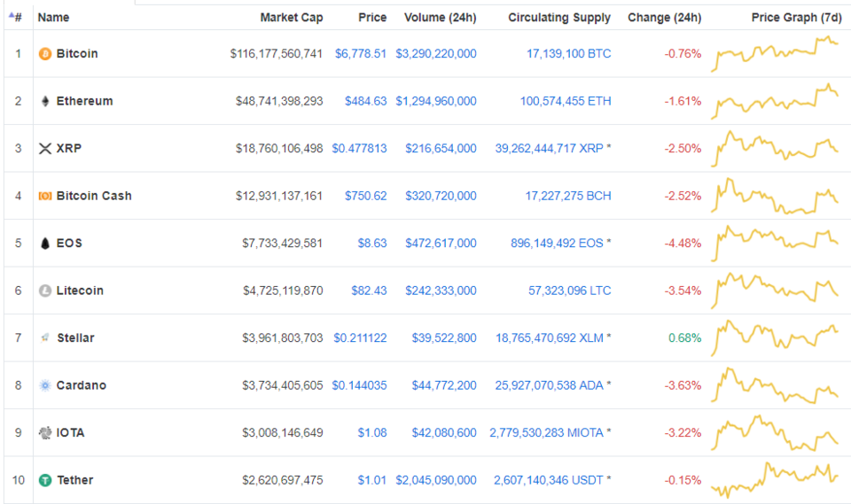Click supply 100,574,455 ETH

pos(566,101)
